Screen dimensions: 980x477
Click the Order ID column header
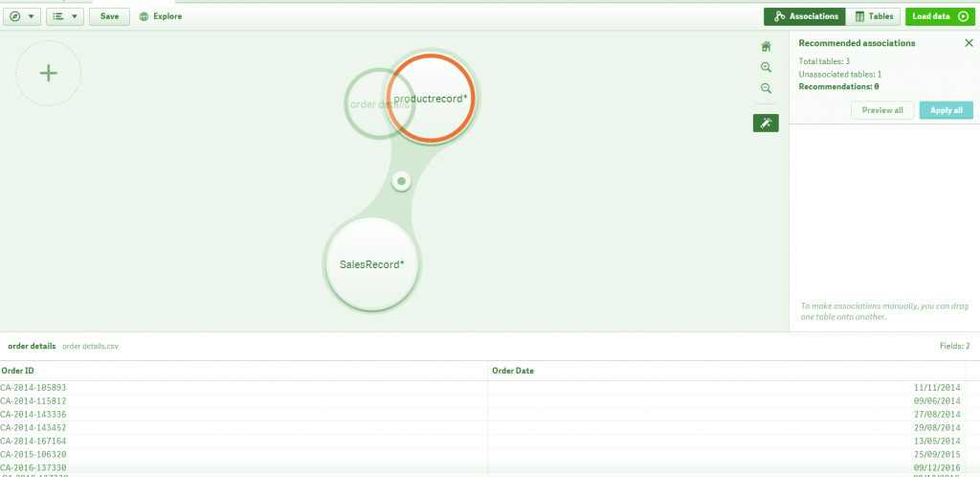244,371
